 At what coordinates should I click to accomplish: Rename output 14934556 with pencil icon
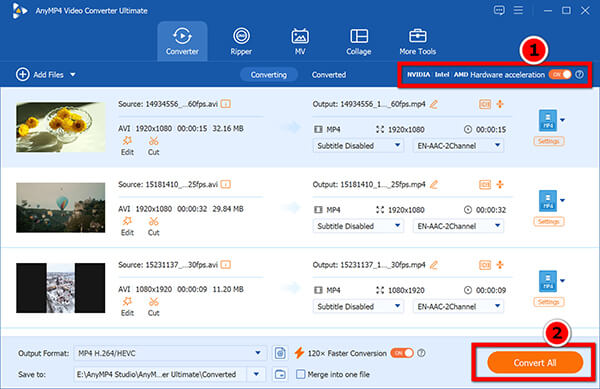coord(434,104)
